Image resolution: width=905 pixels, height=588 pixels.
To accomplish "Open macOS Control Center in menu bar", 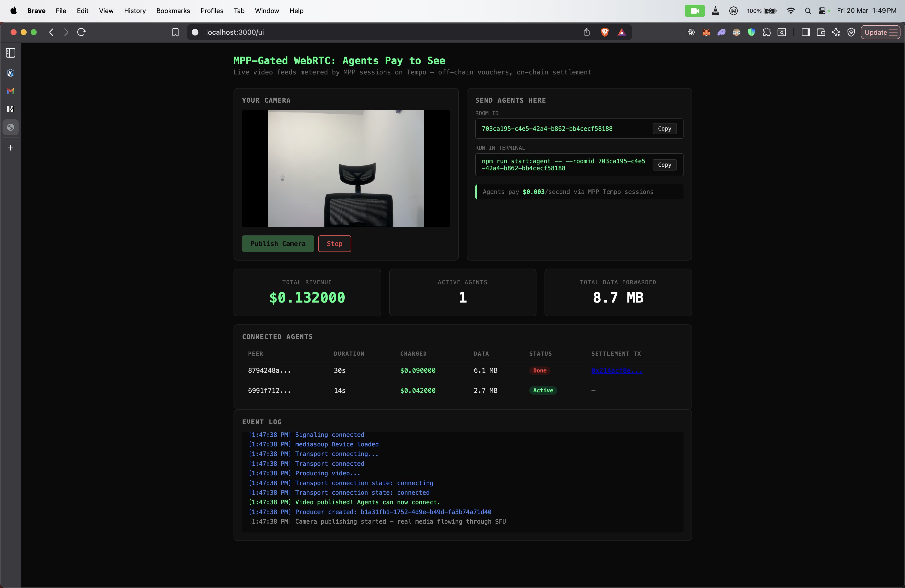I will click(x=822, y=11).
